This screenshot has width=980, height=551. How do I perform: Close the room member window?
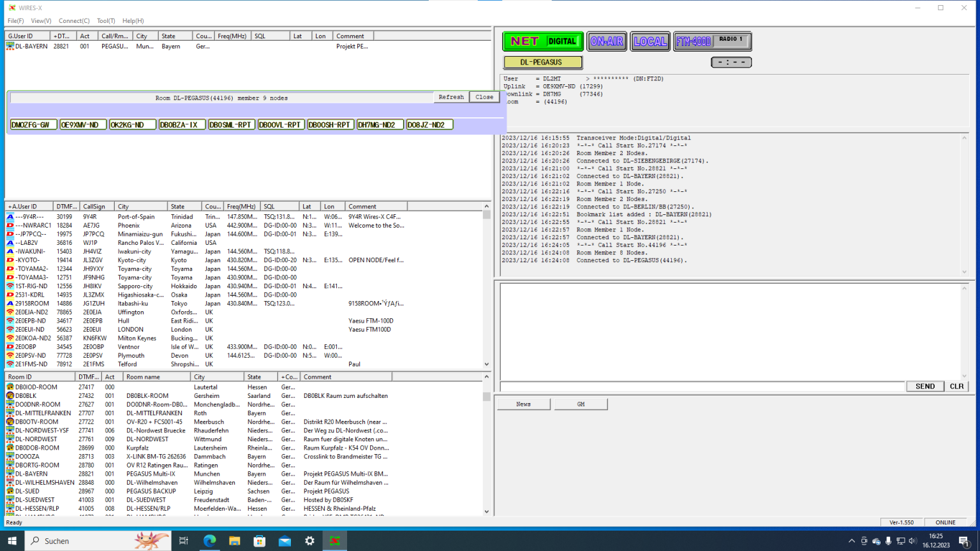point(484,96)
